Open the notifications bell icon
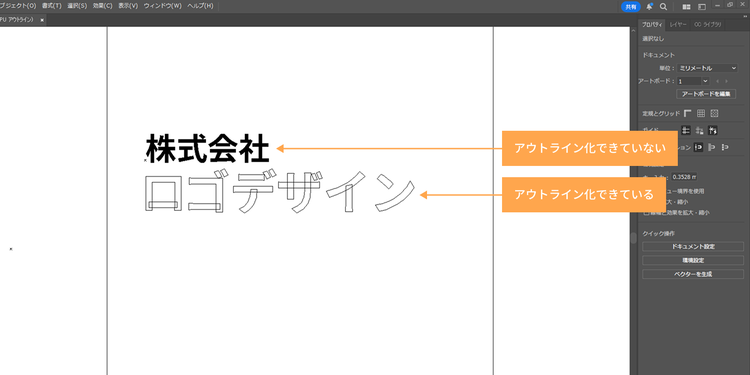750x375 pixels. coord(650,7)
